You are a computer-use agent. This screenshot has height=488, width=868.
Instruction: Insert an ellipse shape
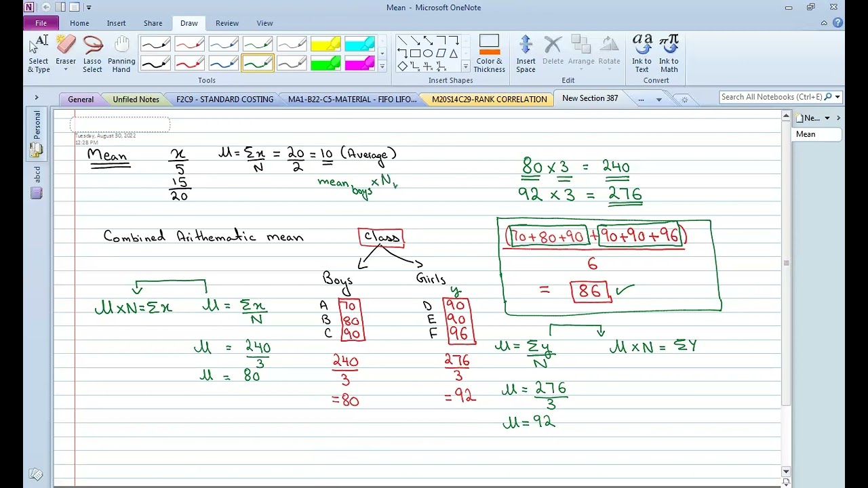(x=428, y=54)
